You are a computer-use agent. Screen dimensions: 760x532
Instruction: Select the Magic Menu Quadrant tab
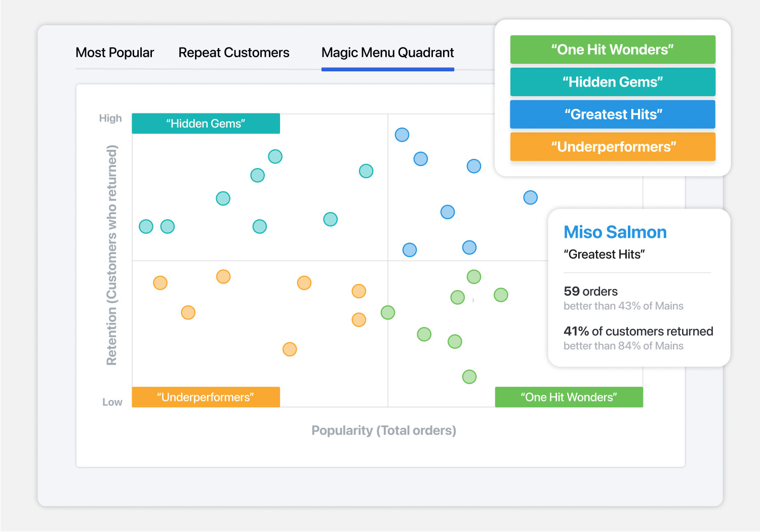(x=388, y=53)
